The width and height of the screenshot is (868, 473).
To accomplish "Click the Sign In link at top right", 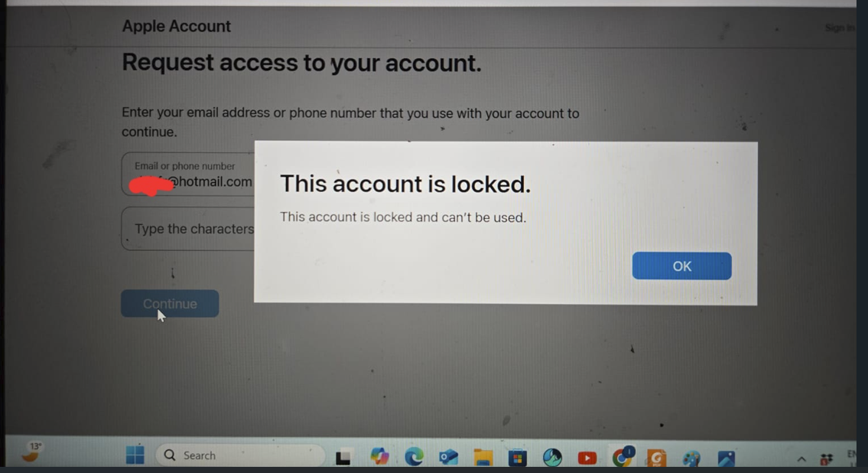I will pyautogui.click(x=839, y=28).
